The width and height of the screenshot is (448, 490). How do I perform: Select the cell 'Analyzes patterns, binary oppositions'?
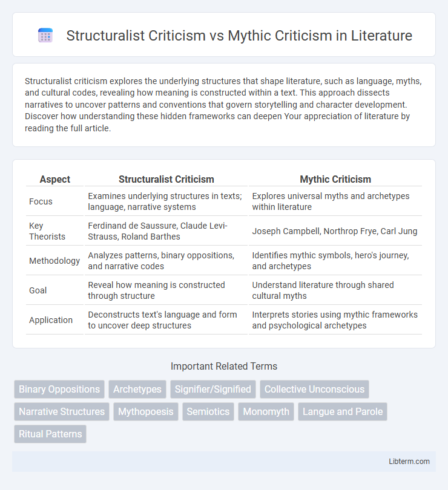[x=166, y=261]
